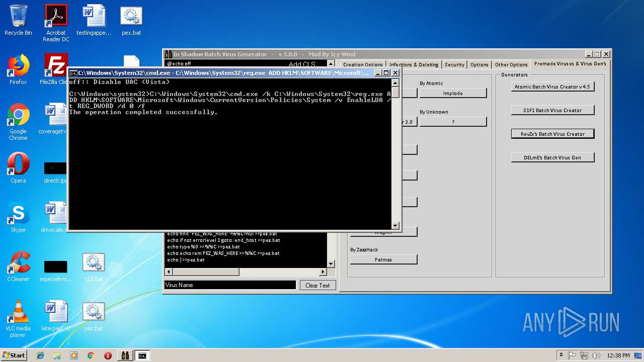The width and height of the screenshot is (644, 362).
Task: Click the code box scroll up arrow
Action: pos(331,64)
